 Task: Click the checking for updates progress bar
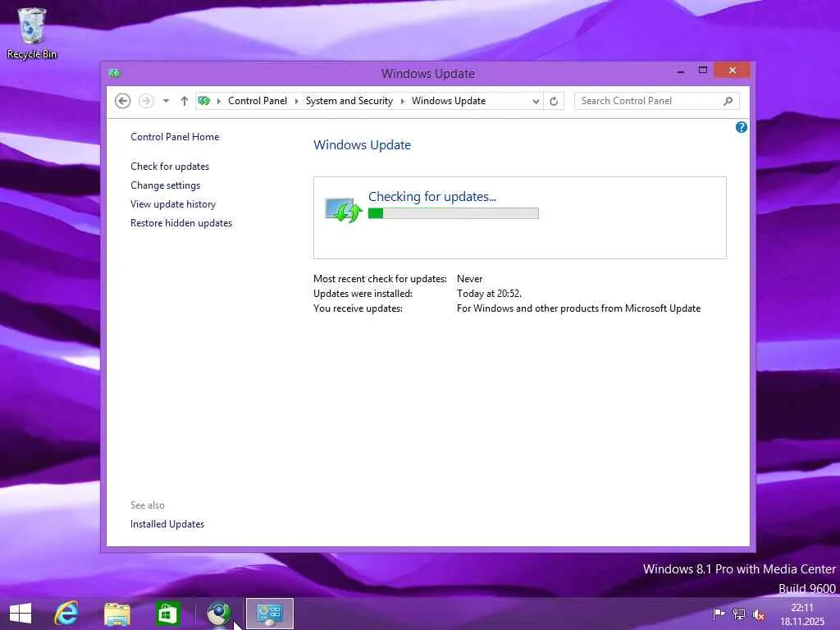(x=453, y=213)
